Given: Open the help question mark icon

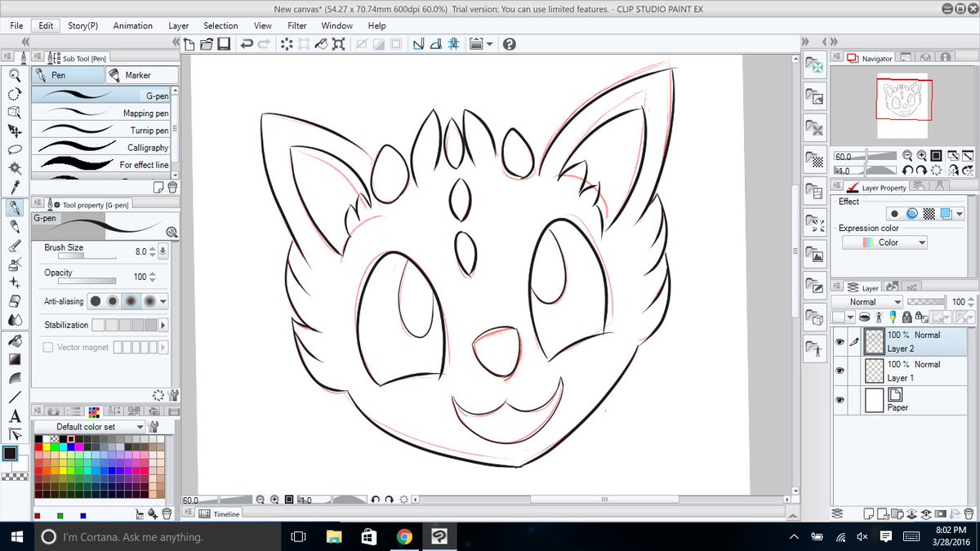Looking at the screenshot, I should [x=510, y=44].
